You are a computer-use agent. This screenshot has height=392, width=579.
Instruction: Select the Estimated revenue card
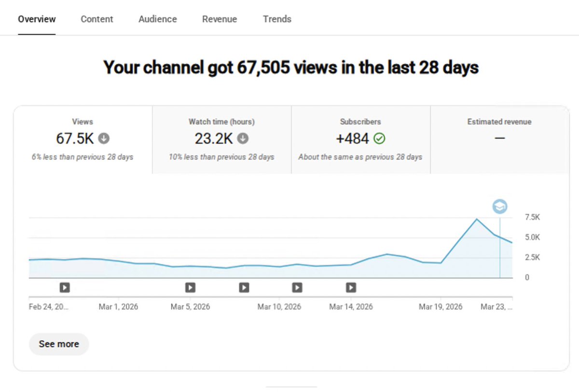500,140
